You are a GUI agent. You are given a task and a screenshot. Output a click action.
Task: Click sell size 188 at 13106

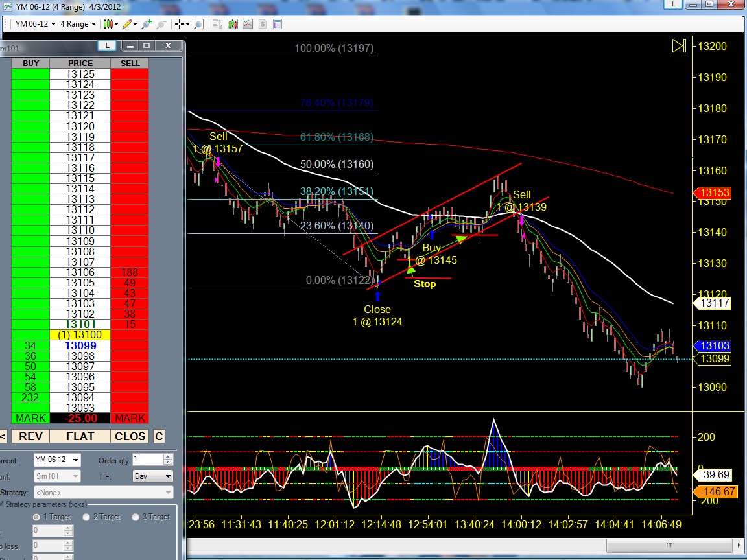pyautogui.click(x=130, y=272)
